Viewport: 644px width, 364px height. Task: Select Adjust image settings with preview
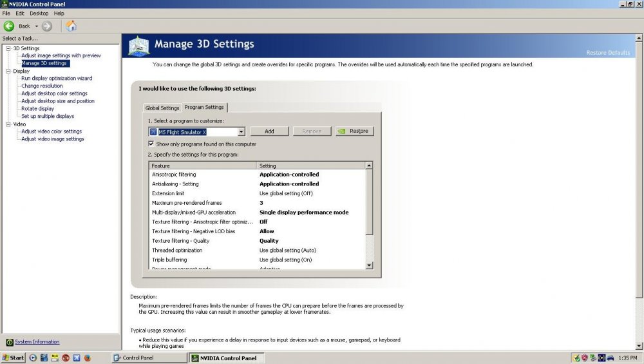pyautogui.click(x=61, y=55)
